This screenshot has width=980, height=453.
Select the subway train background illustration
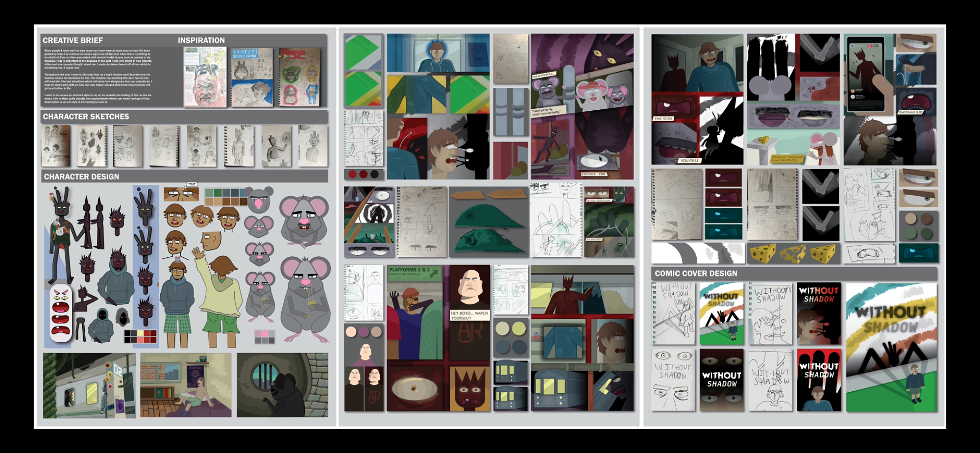tap(89, 385)
